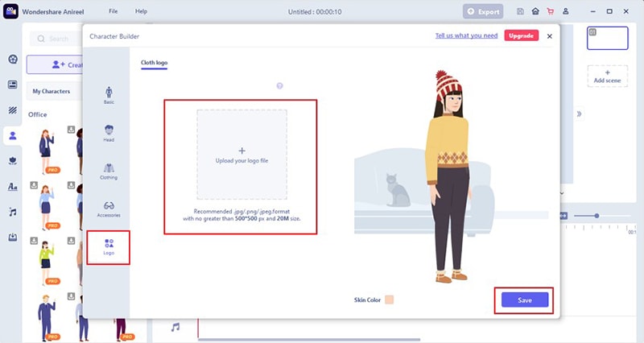Click the Upgrade button

pyautogui.click(x=521, y=35)
